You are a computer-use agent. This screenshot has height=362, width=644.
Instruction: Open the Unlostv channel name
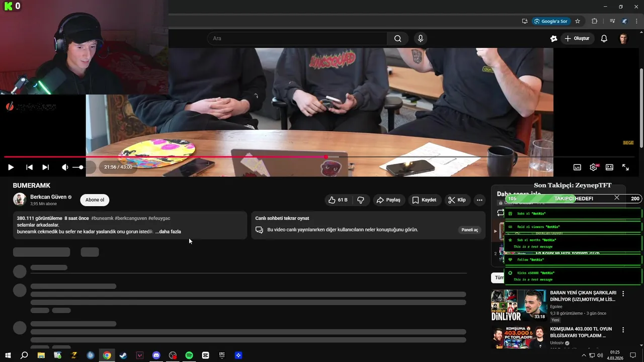[x=557, y=343]
